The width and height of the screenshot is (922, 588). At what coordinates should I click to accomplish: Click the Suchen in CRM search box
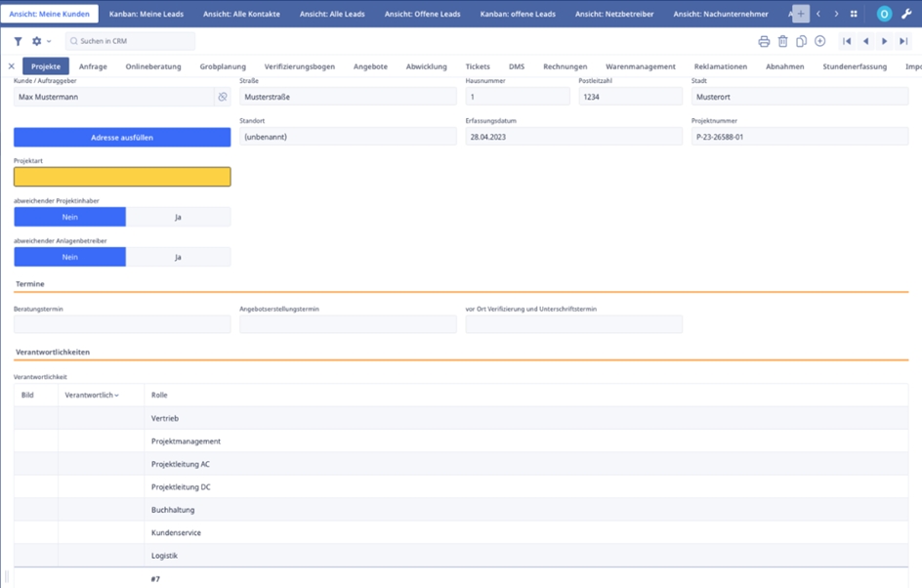[130, 41]
